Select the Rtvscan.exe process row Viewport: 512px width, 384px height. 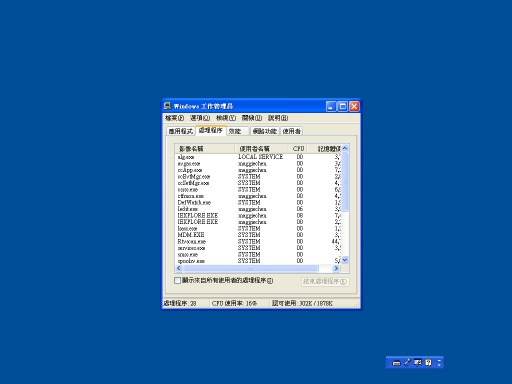point(258,242)
